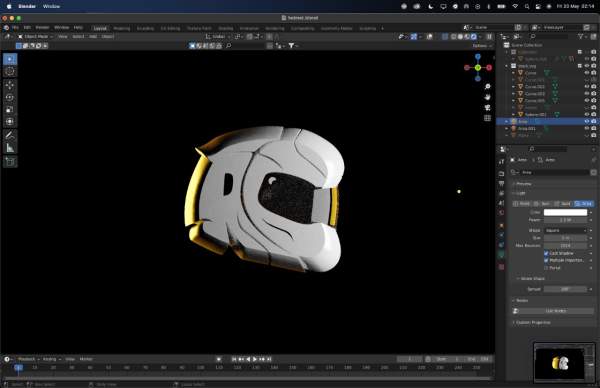Viewport: 600px width, 388px height.
Task: Select the Select Box tool
Action: point(10,59)
